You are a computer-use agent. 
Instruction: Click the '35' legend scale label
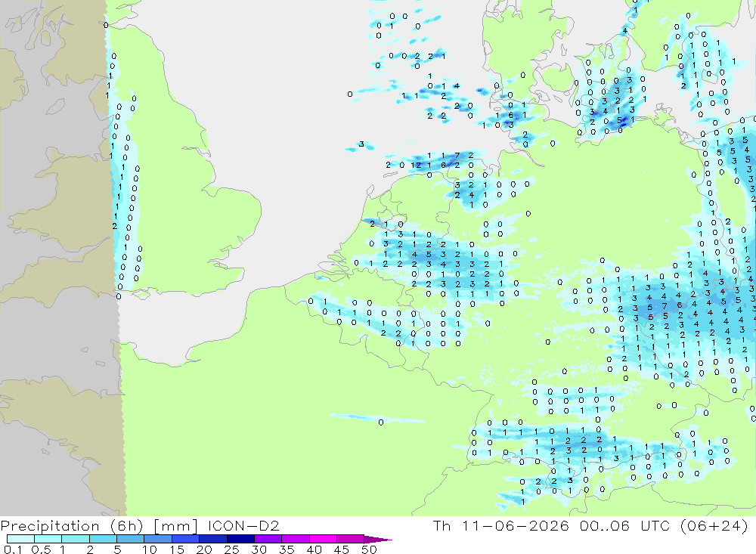[287, 549]
